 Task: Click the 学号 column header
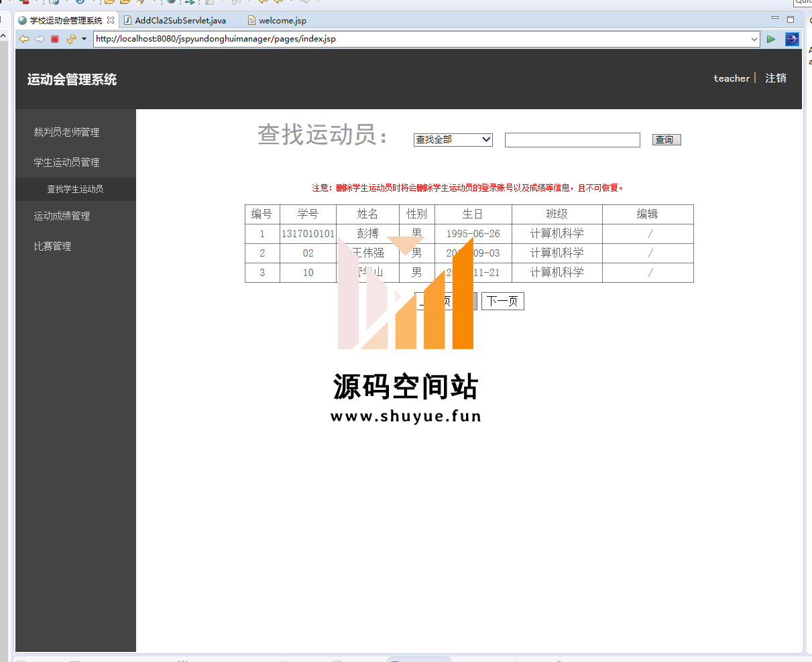[308, 214]
